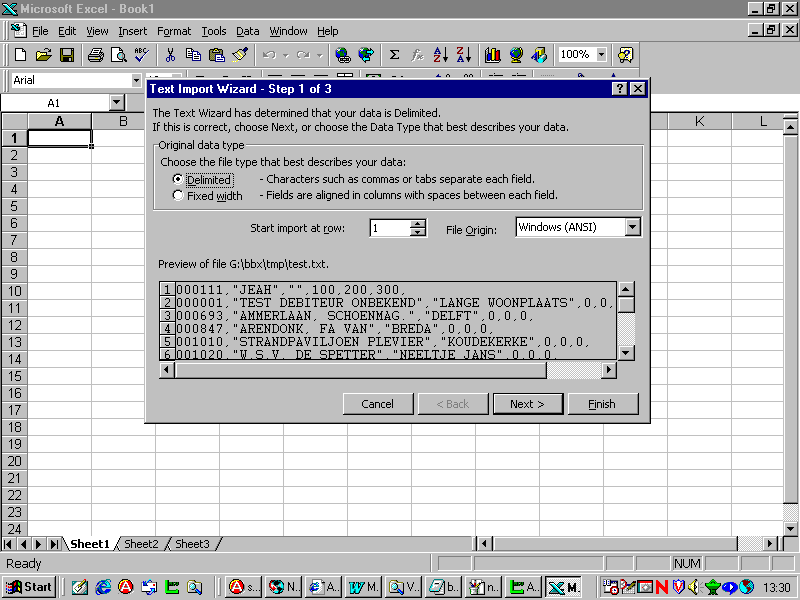The width and height of the screenshot is (800, 600).
Task: Click the Next > button
Action: tap(527, 404)
